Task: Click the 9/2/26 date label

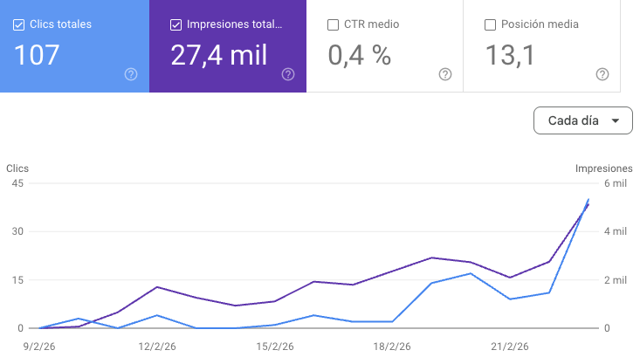Action: [x=39, y=347]
